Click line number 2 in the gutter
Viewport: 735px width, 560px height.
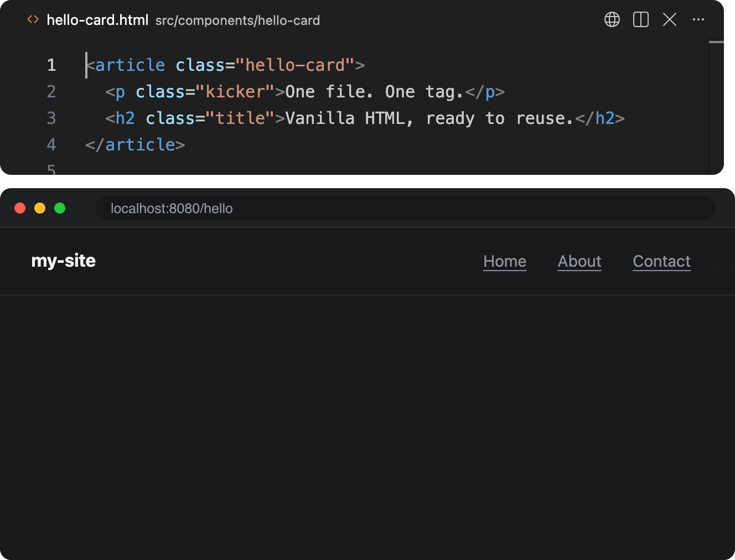(51, 91)
